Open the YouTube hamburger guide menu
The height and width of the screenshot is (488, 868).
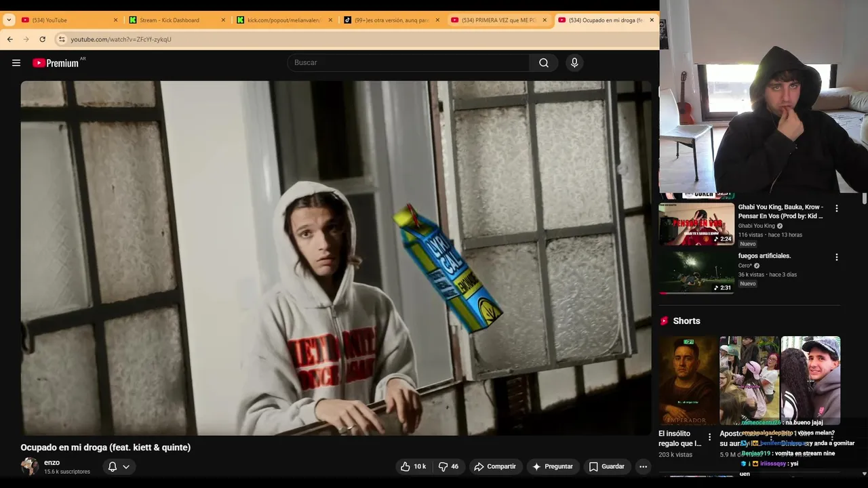(x=16, y=63)
